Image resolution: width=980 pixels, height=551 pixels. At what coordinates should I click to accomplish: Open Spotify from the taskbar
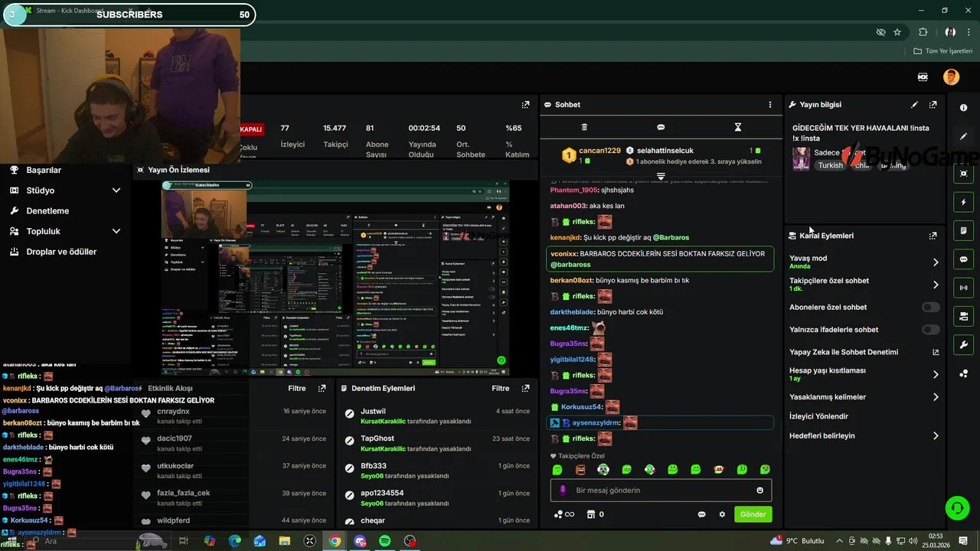(x=385, y=541)
